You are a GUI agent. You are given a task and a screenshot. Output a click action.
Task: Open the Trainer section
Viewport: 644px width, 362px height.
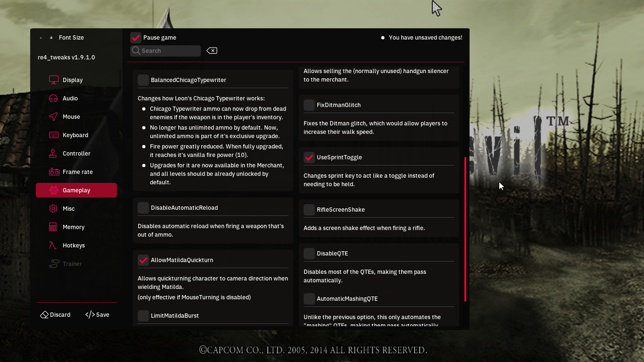click(76, 264)
